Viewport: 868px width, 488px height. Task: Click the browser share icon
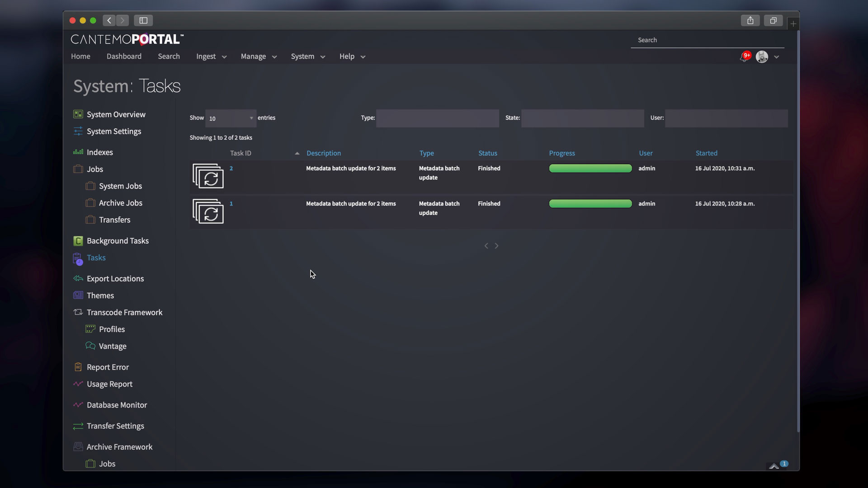tap(750, 20)
